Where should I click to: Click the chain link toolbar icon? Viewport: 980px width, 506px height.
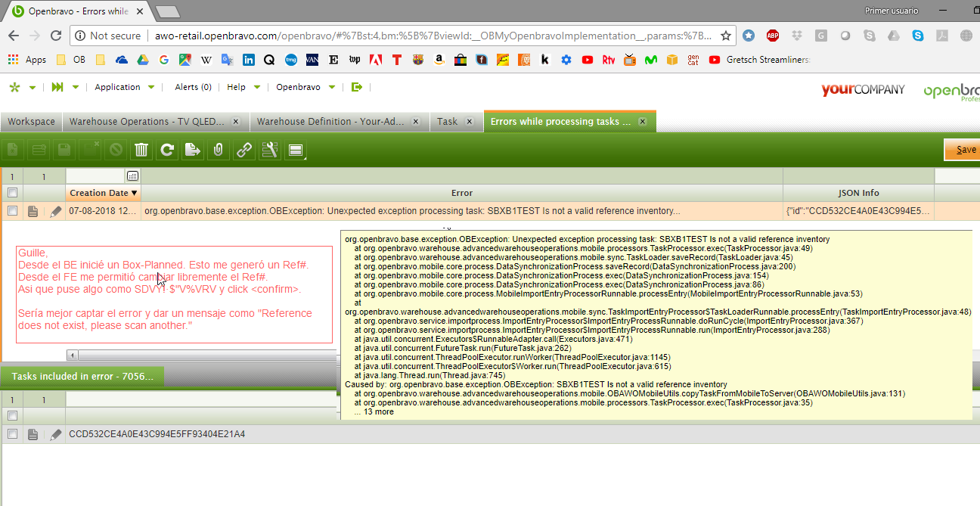click(x=244, y=150)
